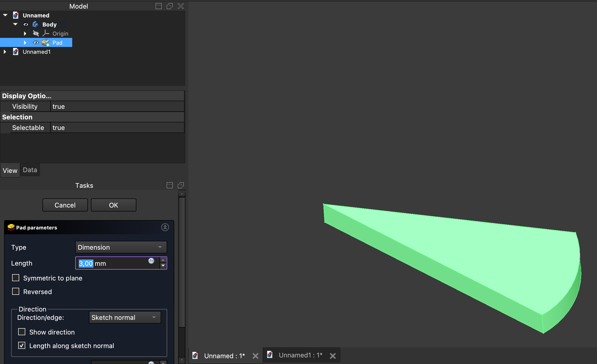Click the expression editor icon in Length field

click(151, 261)
